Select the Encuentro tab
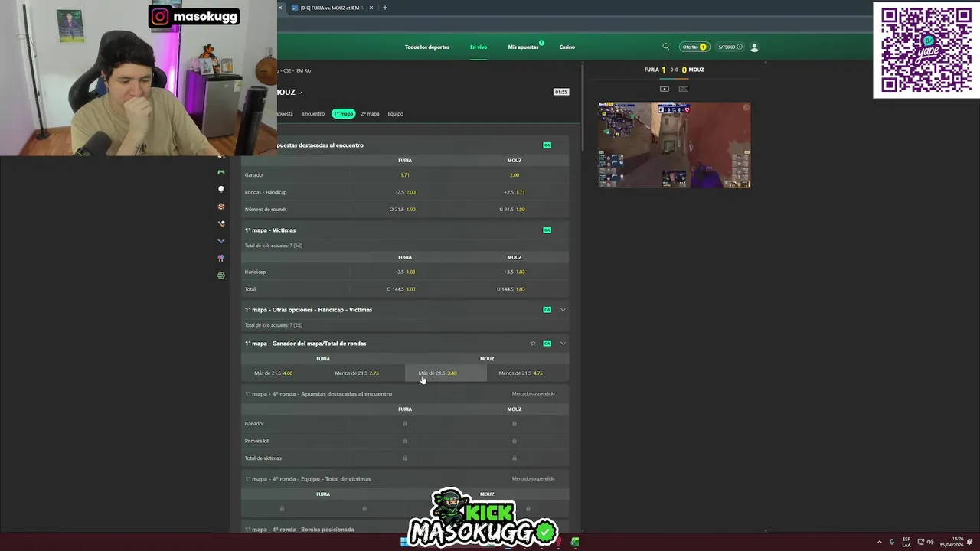Viewport: 980px width, 551px height. tap(313, 114)
